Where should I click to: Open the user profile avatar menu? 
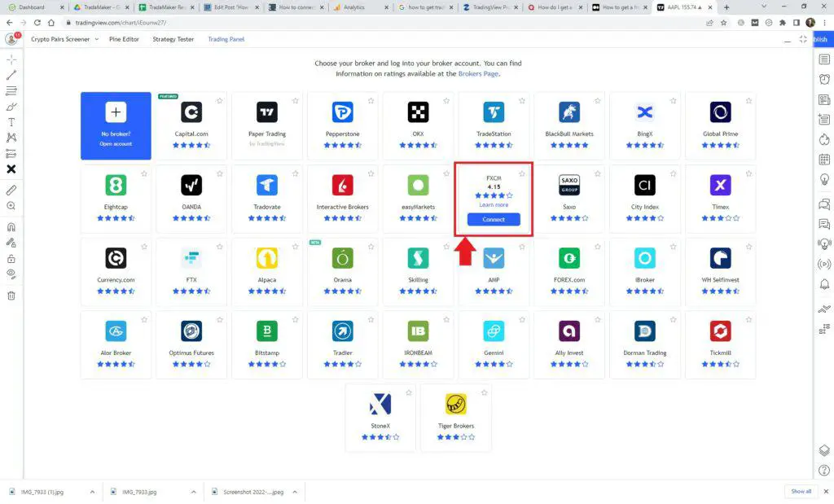pyautogui.click(x=11, y=39)
